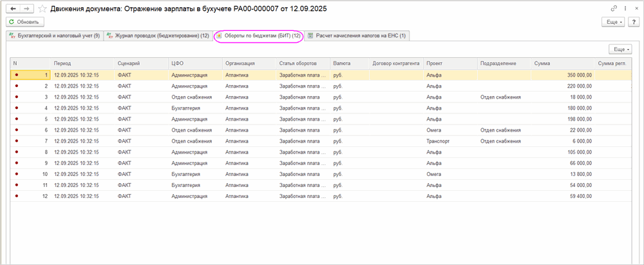Viewport: 644px width, 265px height.
Task: Click the help question mark button
Action: (x=634, y=22)
